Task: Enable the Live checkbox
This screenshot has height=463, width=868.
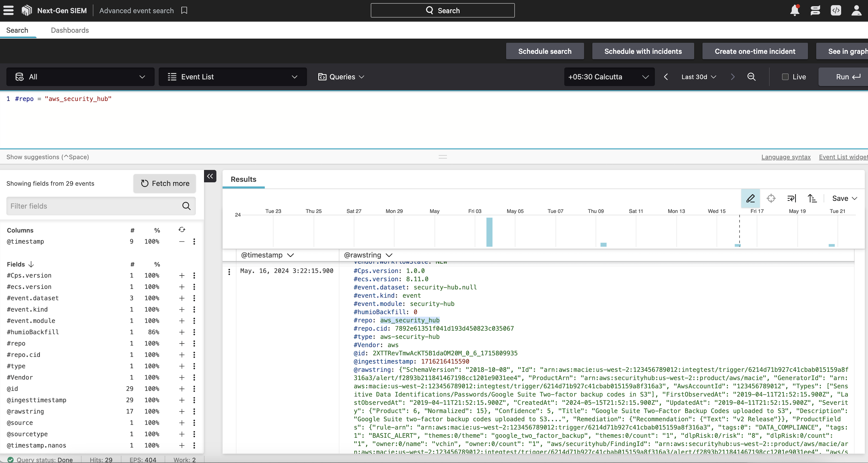Action: (785, 77)
